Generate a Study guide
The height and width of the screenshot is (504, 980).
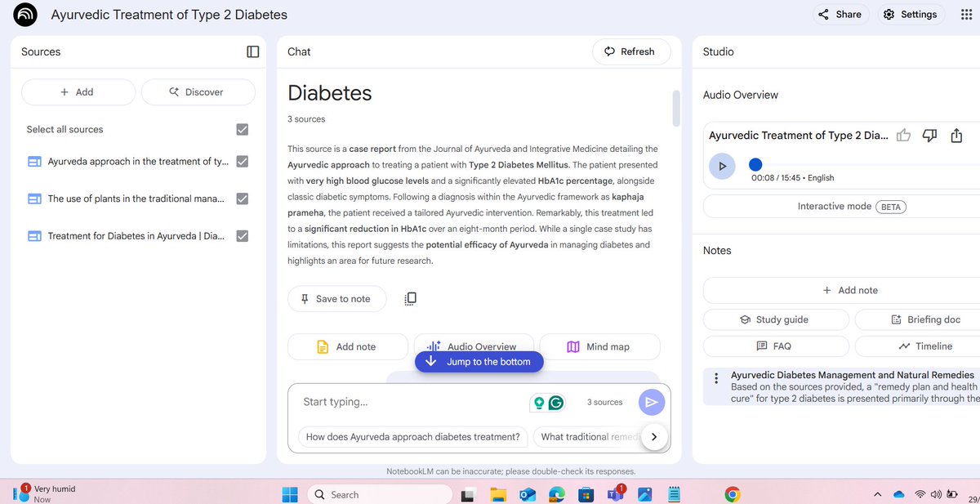click(x=776, y=319)
